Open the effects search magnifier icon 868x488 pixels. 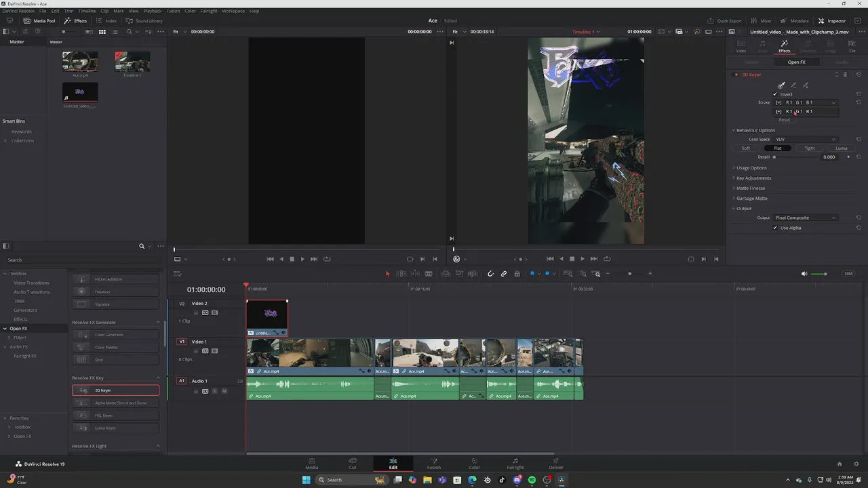pyautogui.click(x=142, y=246)
